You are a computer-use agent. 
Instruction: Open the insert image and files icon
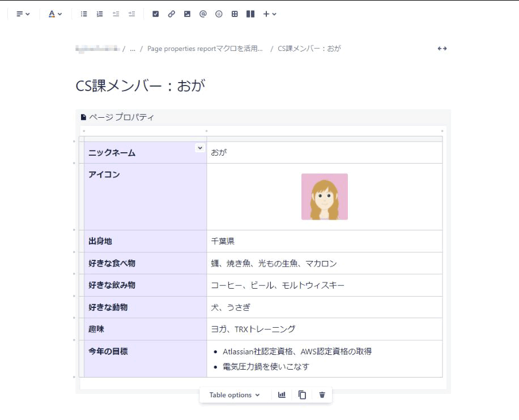pos(187,14)
